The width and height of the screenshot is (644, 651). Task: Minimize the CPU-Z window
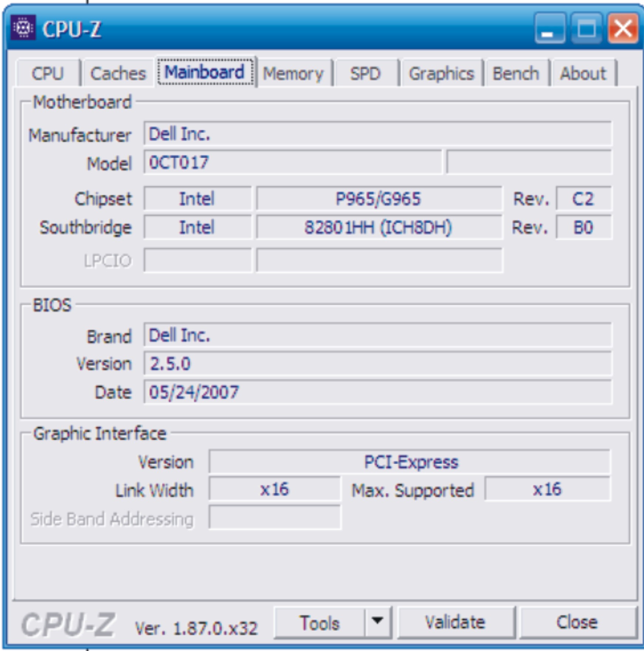(x=549, y=28)
